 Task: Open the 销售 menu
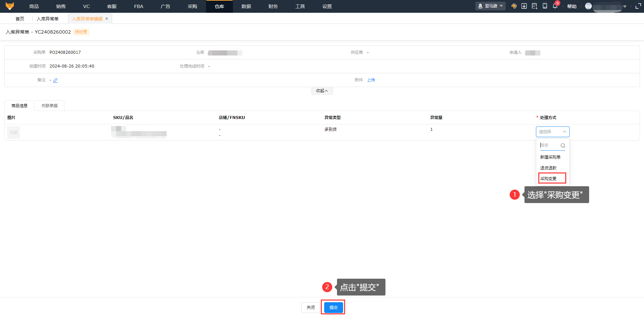tap(61, 6)
